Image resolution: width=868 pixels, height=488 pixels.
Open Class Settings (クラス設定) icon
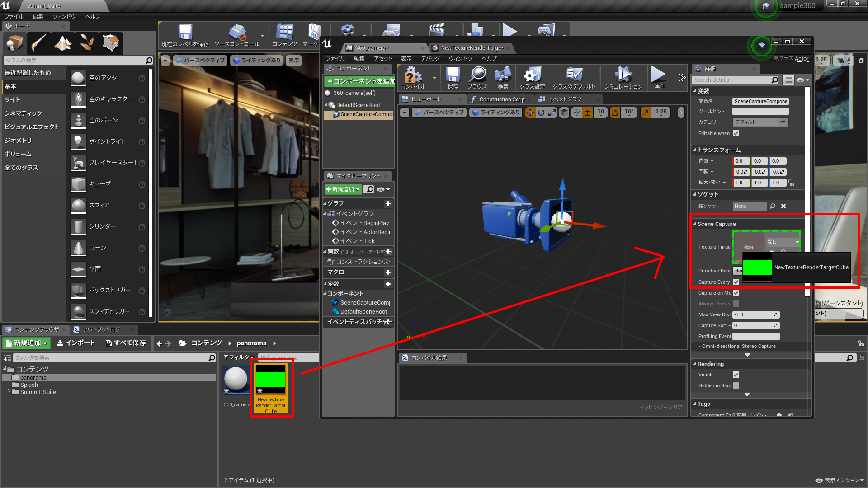click(532, 77)
